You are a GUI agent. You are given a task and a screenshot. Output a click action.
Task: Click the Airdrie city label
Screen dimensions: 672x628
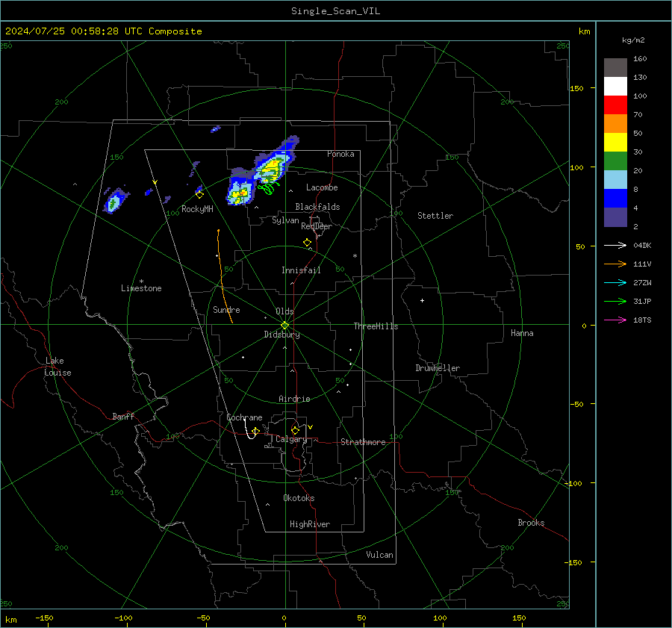294,399
